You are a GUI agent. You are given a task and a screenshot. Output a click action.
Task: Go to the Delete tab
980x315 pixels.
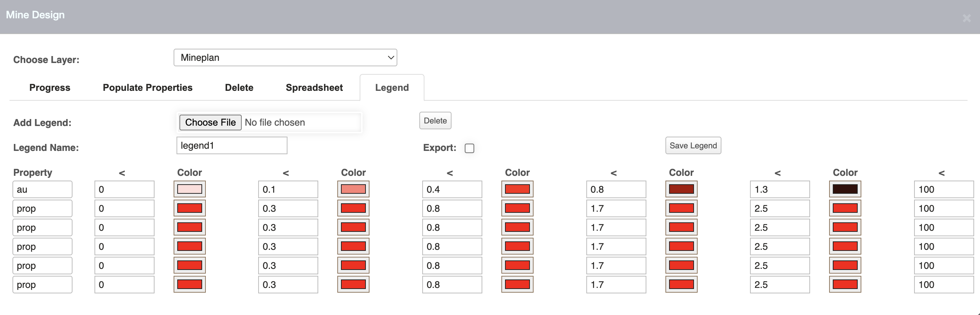[239, 88]
